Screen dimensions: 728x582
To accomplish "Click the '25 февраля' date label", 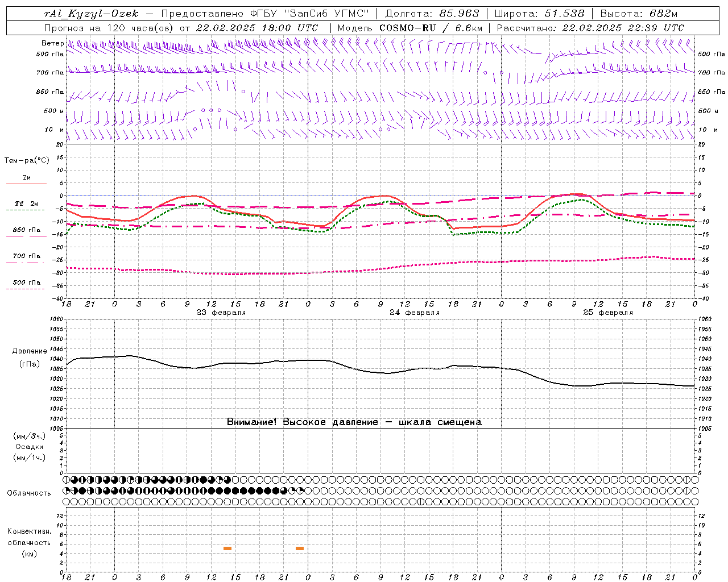I will [x=608, y=313].
